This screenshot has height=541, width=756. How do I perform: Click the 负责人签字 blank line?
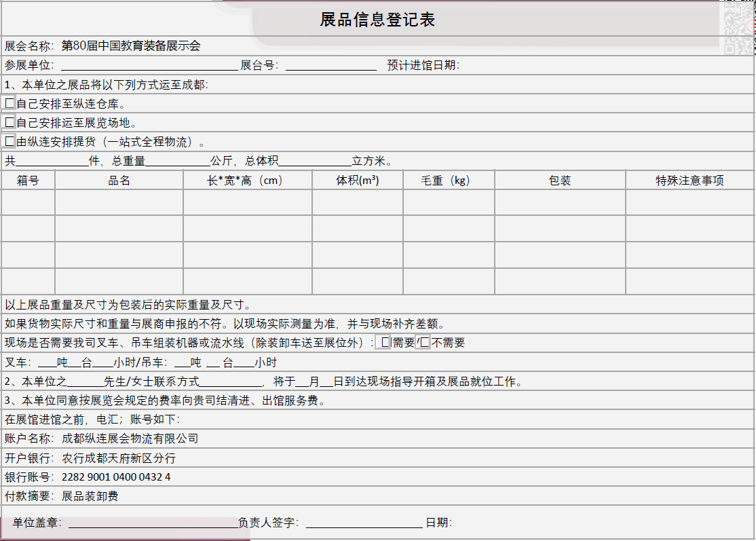(x=364, y=523)
